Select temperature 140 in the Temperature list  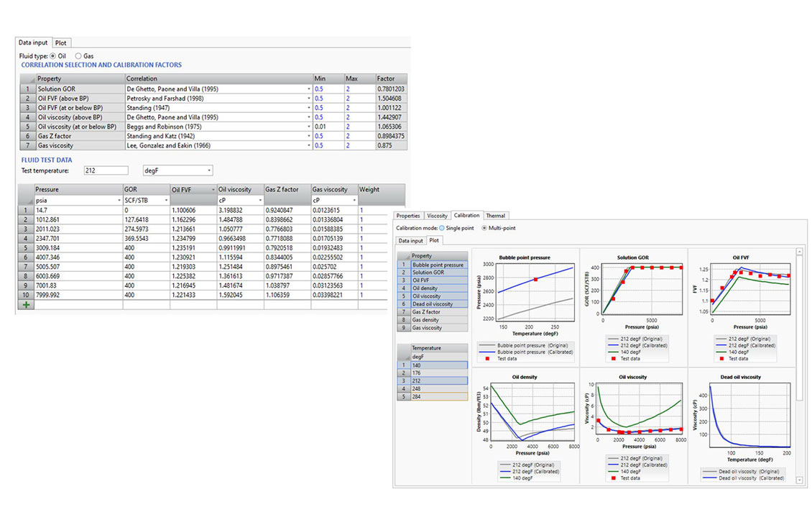pyautogui.click(x=417, y=365)
